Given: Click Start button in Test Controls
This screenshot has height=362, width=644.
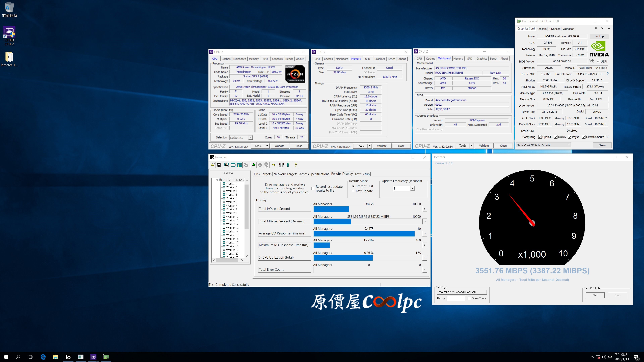Looking at the screenshot, I should (x=595, y=295).
